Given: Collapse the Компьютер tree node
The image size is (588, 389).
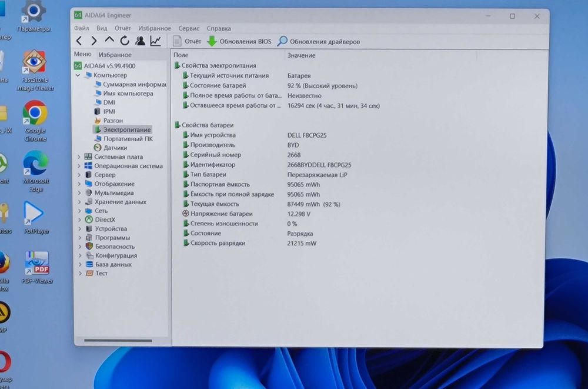Looking at the screenshot, I should click(78, 75).
